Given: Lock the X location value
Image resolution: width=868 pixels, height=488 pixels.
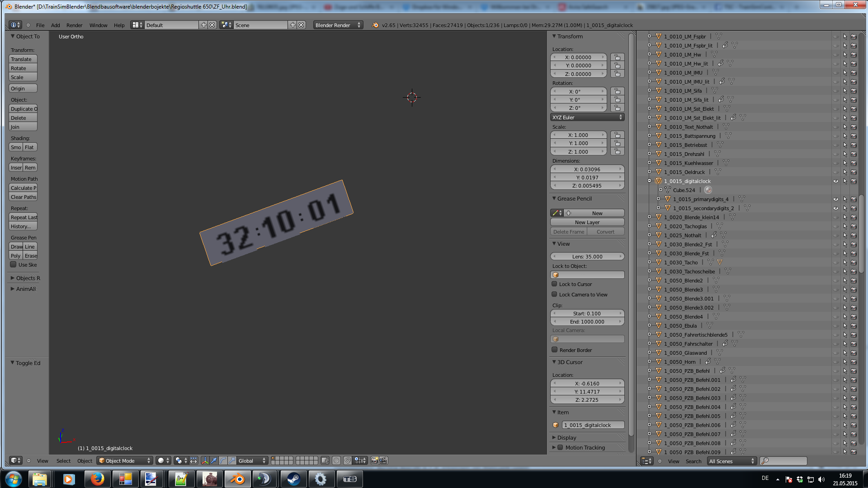Looking at the screenshot, I should [617, 57].
